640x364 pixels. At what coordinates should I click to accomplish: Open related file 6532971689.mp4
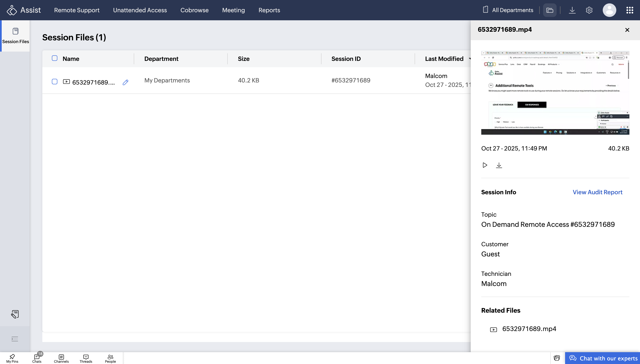click(529, 329)
